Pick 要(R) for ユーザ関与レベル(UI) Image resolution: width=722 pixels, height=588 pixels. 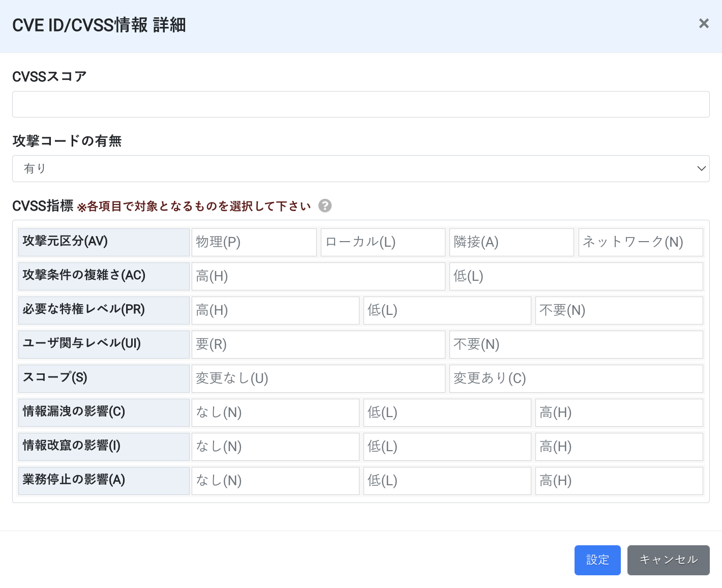(318, 344)
